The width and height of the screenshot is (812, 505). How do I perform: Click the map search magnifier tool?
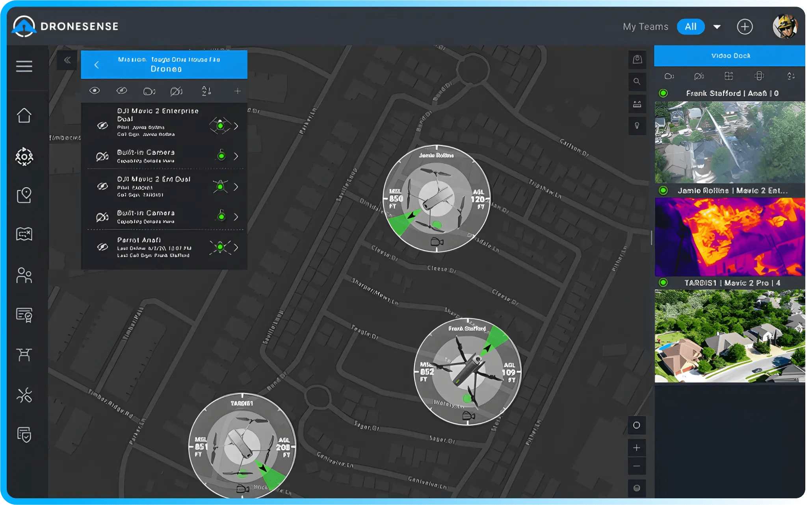pyautogui.click(x=637, y=82)
